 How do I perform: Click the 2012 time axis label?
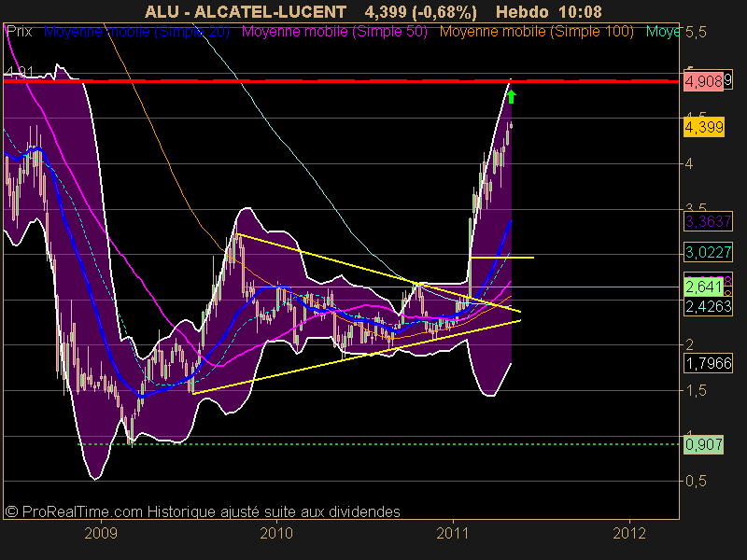(628, 533)
